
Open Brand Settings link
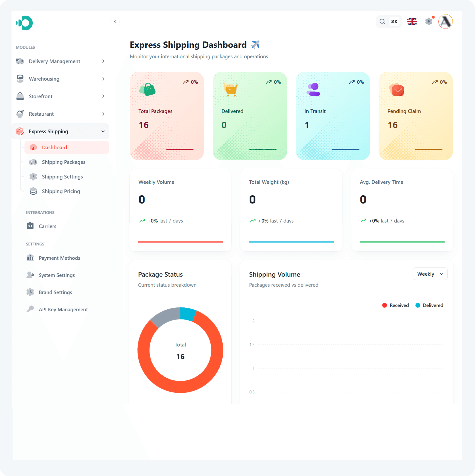coord(55,292)
